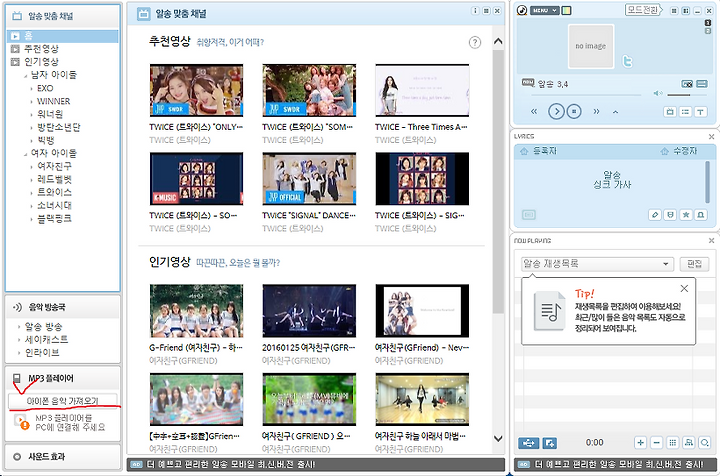Screen dimensions: 720x476
Task: Toggle the equalizer icon above volume slider
Action: [702, 84]
